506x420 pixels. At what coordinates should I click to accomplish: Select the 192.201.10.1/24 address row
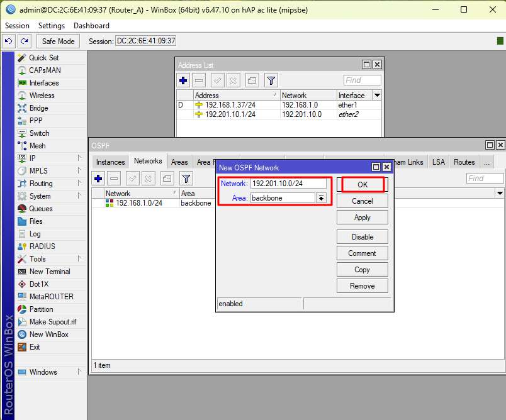click(x=230, y=114)
